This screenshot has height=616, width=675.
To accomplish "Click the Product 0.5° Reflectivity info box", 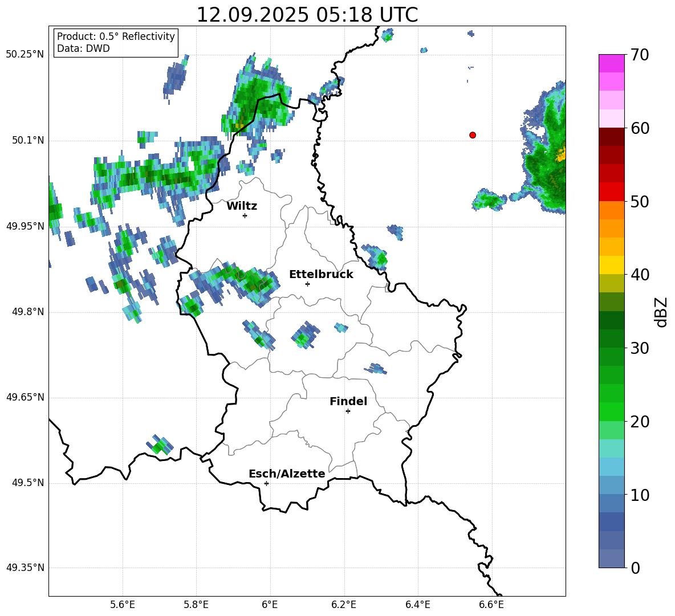I will (116, 42).
